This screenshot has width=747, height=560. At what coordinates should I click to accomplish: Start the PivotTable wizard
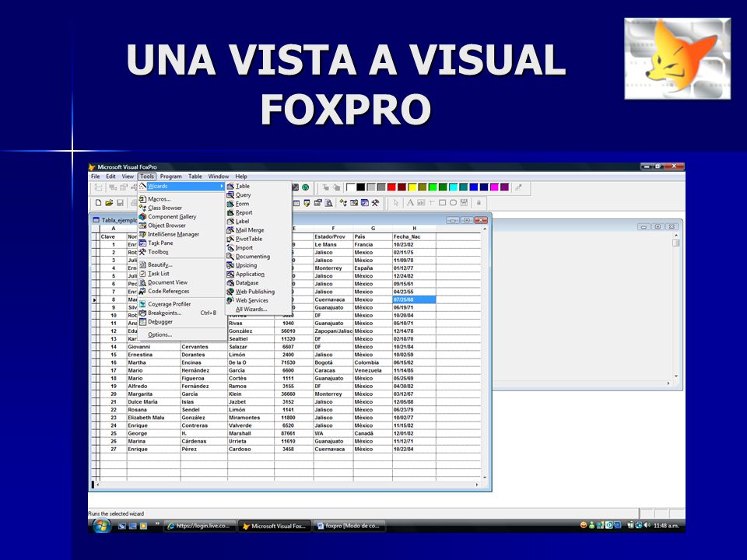tap(258, 239)
